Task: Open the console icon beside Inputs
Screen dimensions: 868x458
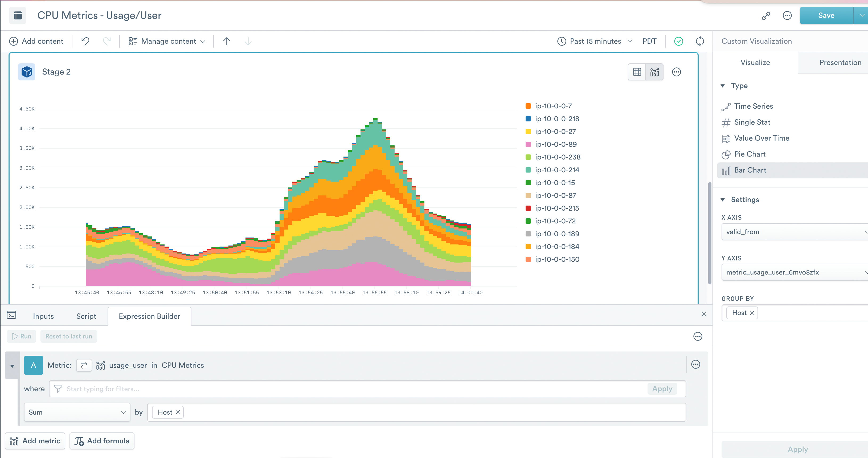Action: 11,315
